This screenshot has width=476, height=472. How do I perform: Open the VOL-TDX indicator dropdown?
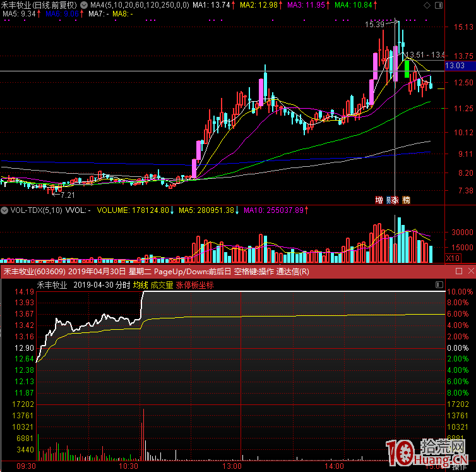[4, 210]
